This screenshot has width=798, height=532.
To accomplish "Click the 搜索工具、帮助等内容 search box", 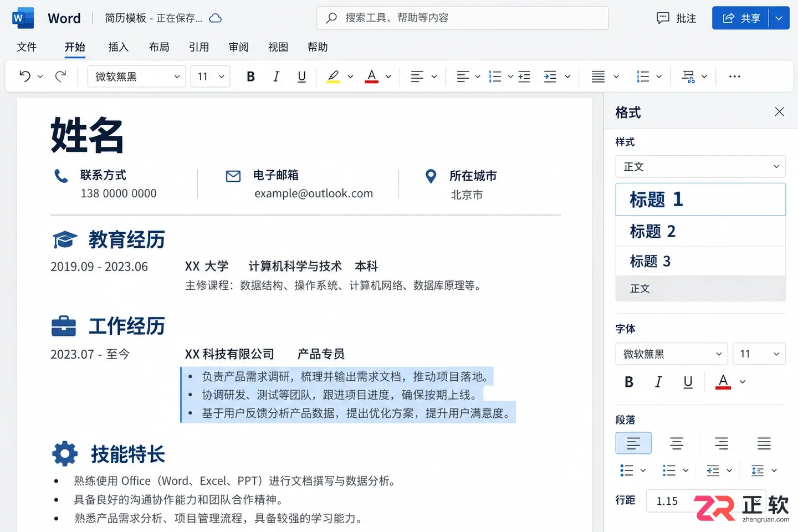I will coord(463,18).
